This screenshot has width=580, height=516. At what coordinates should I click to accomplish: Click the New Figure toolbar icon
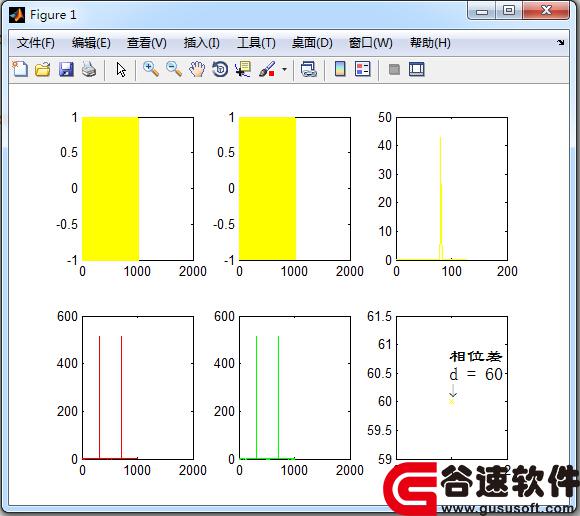point(20,69)
